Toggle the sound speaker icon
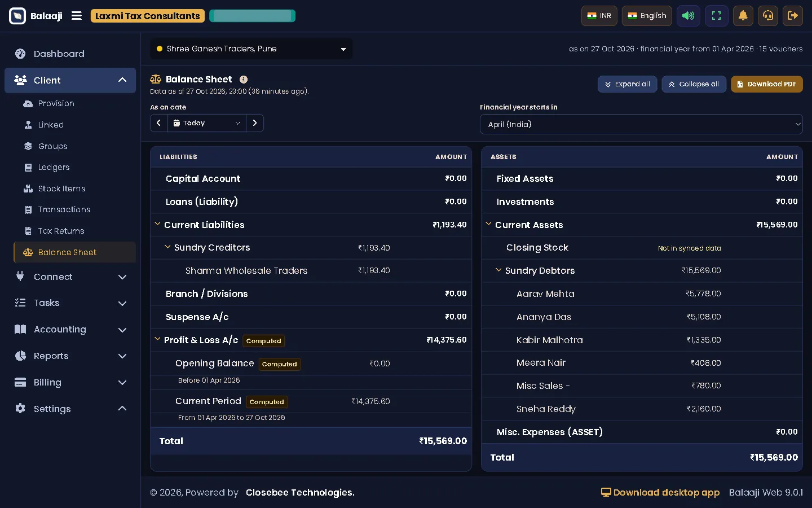812x508 pixels. click(688, 16)
